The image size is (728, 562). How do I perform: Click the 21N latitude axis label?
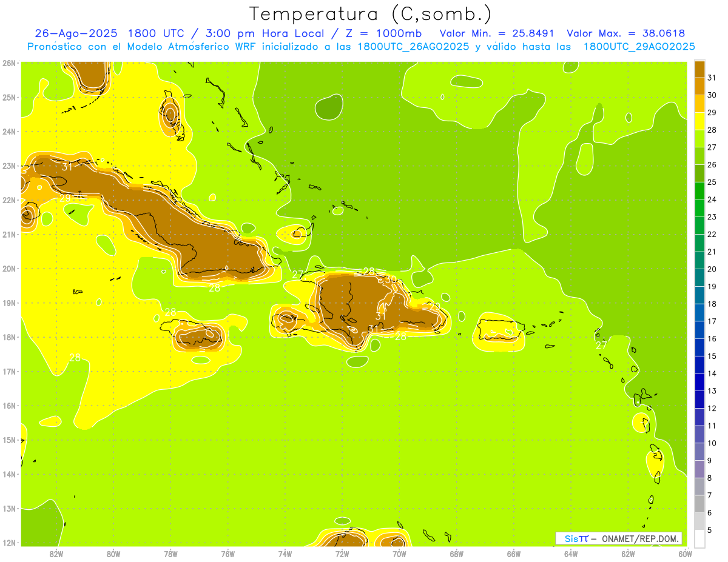point(9,235)
